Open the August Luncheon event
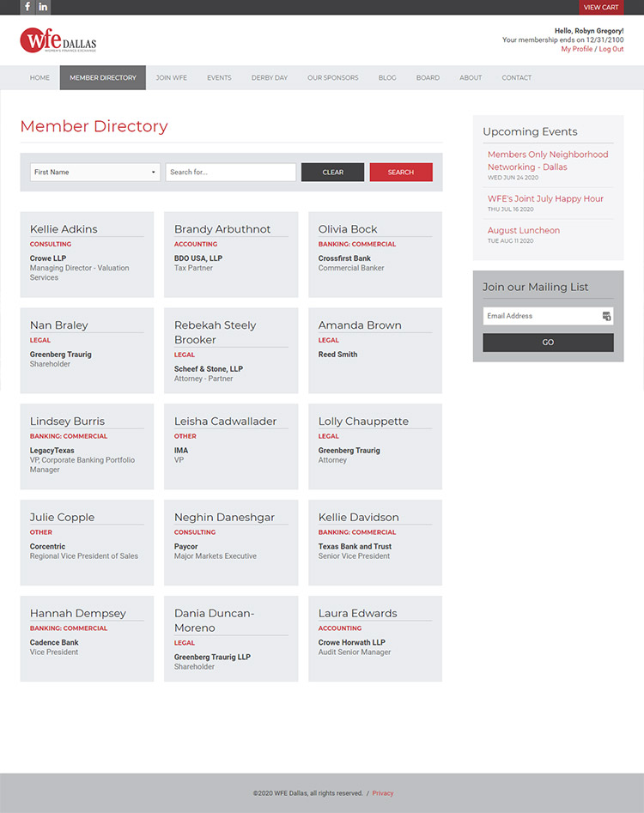The width and height of the screenshot is (644, 813). 524,230
